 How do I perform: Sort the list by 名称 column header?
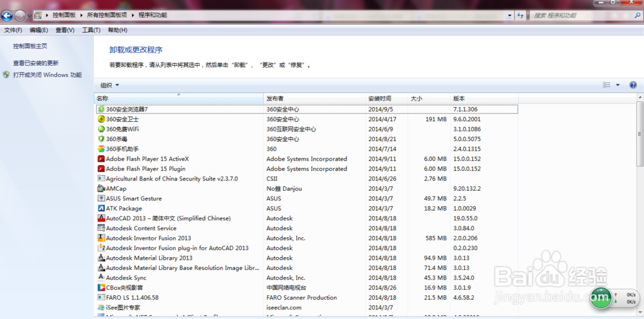(x=178, y=99)
